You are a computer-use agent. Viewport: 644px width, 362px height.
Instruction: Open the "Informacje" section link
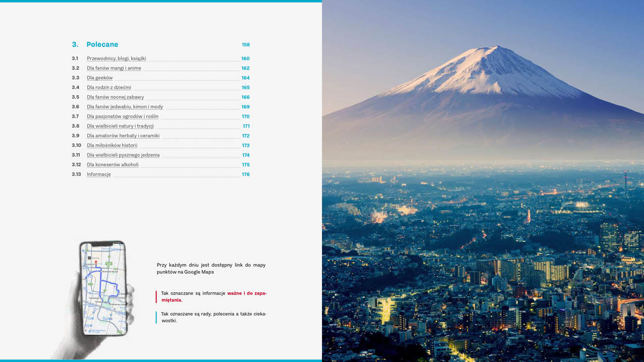point(99,174)
